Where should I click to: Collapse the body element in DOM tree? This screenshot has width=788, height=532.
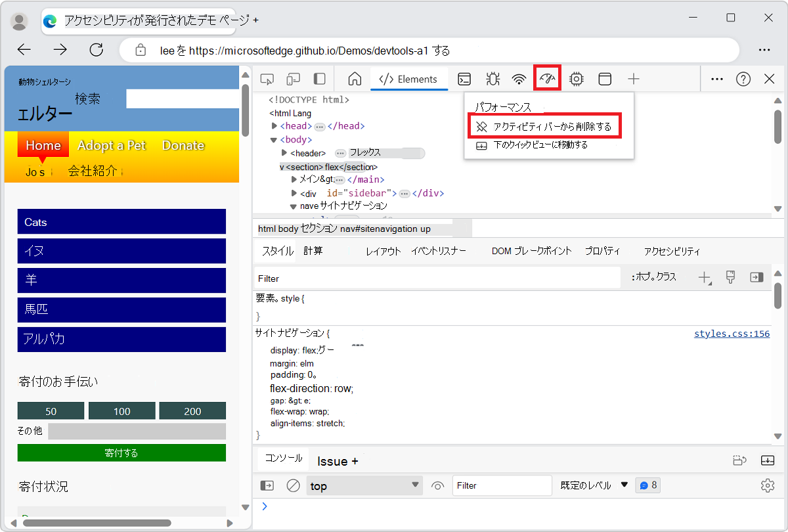(273, 139)
